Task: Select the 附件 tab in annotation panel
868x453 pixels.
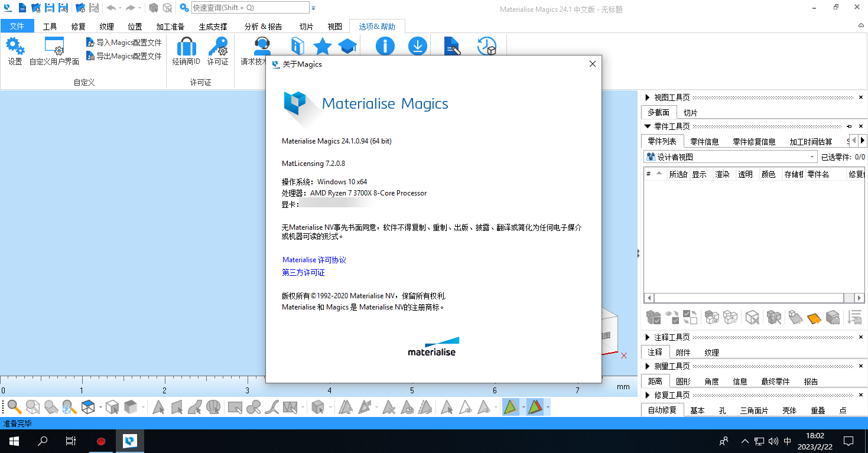Action: point(683,353)
